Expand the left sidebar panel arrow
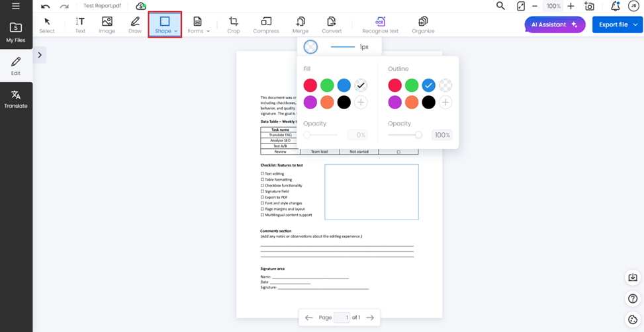This screenshot has width=644, height=332. click(40, 55)
